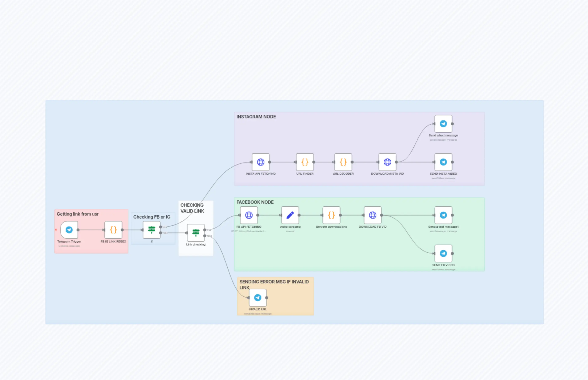The image size is (588, 380).
Task: Open the INSTA API FETCHING HTTP node
Action: [261, 162]
